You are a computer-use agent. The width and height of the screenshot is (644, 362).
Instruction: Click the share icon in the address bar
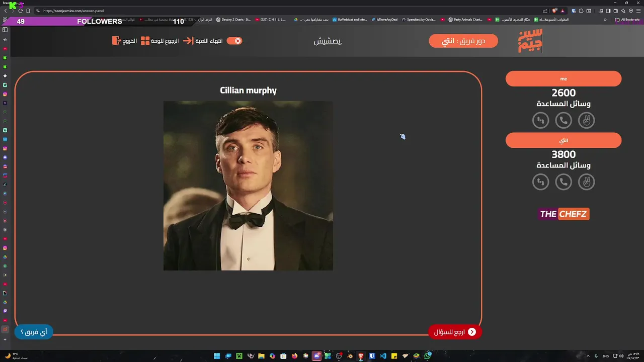(545, 11)
